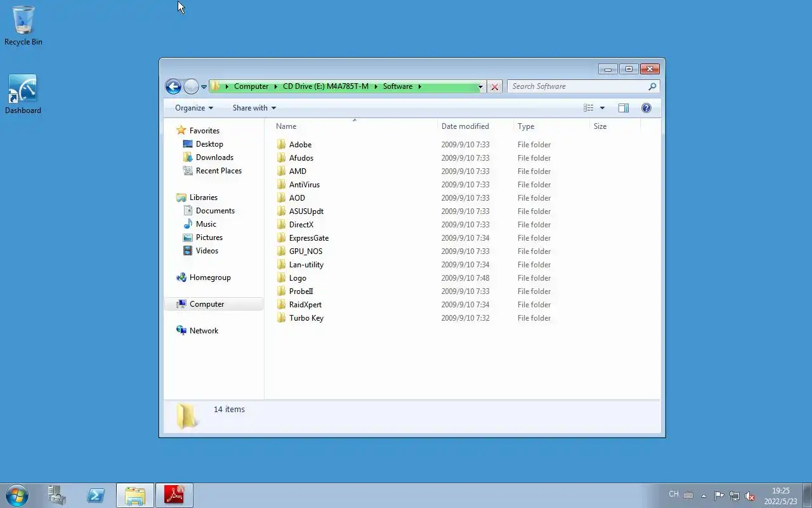Select the GPU_NOS folder icon
This screenshot has width=812, height=508.
(282, 251)
